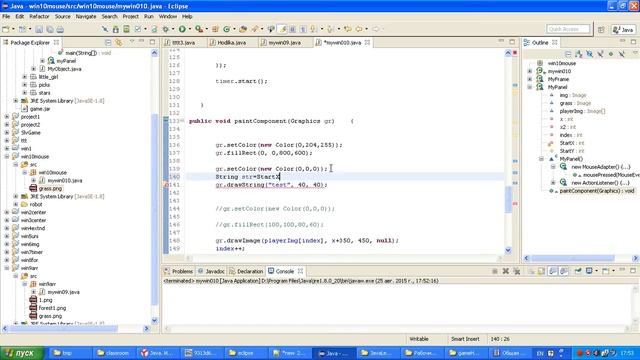Click the Debug bug icon in toolbar
The height and width of the screenshot is (360, 640).
pos(165,29)
